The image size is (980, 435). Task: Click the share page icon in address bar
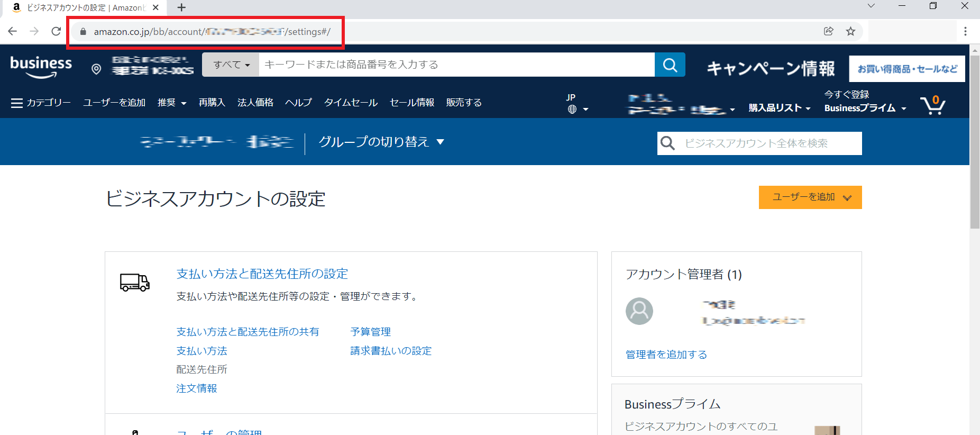point(829,31)
